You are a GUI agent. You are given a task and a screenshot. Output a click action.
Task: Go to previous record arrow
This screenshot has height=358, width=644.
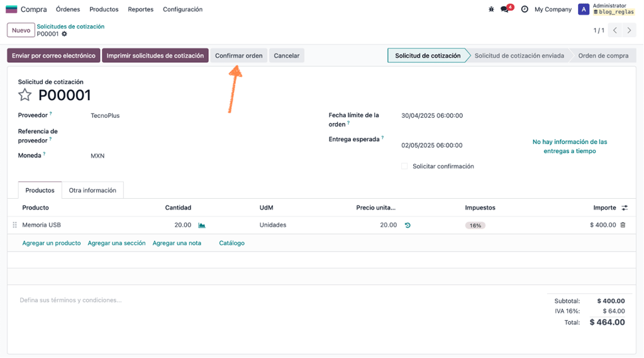(615, 30)
